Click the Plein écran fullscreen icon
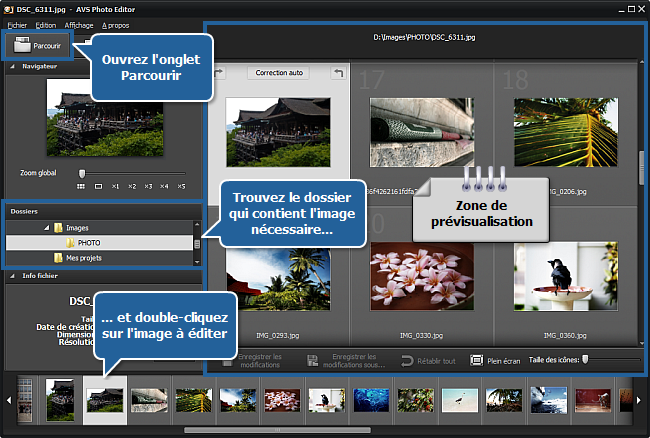This screenshot has width=650, height=438. [477, 359]
